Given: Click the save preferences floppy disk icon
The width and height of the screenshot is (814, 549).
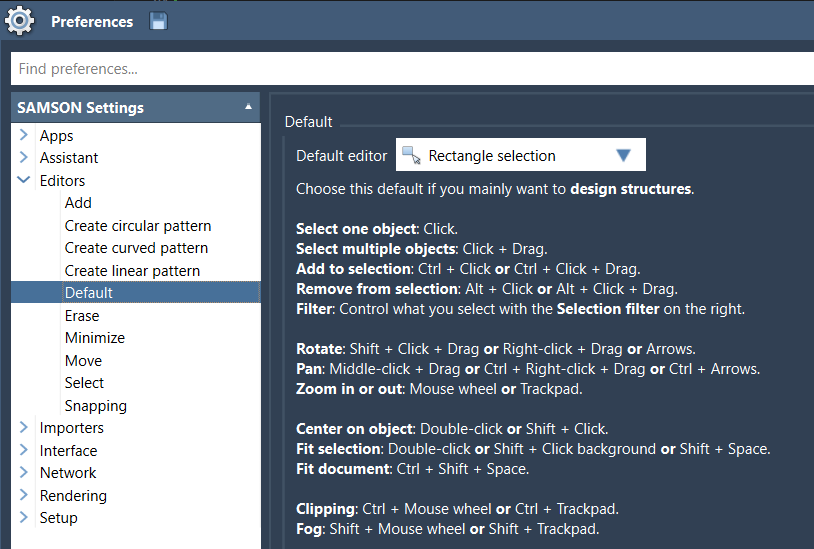Looking at the screenshot, I should (x=158, y=21).
